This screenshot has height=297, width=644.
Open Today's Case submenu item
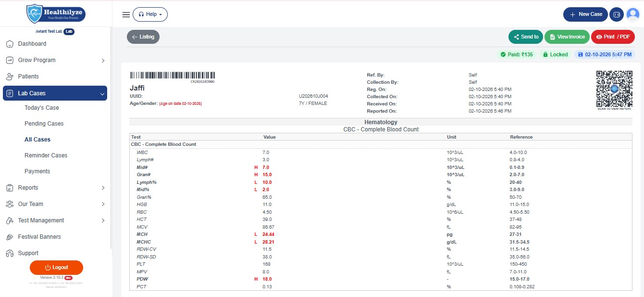[x=42, y=108]
